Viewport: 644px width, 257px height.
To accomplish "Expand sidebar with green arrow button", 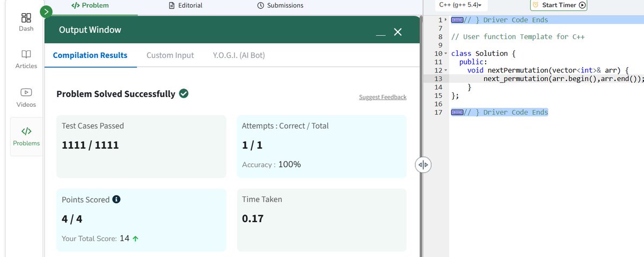I will click(x=47, y=11).
